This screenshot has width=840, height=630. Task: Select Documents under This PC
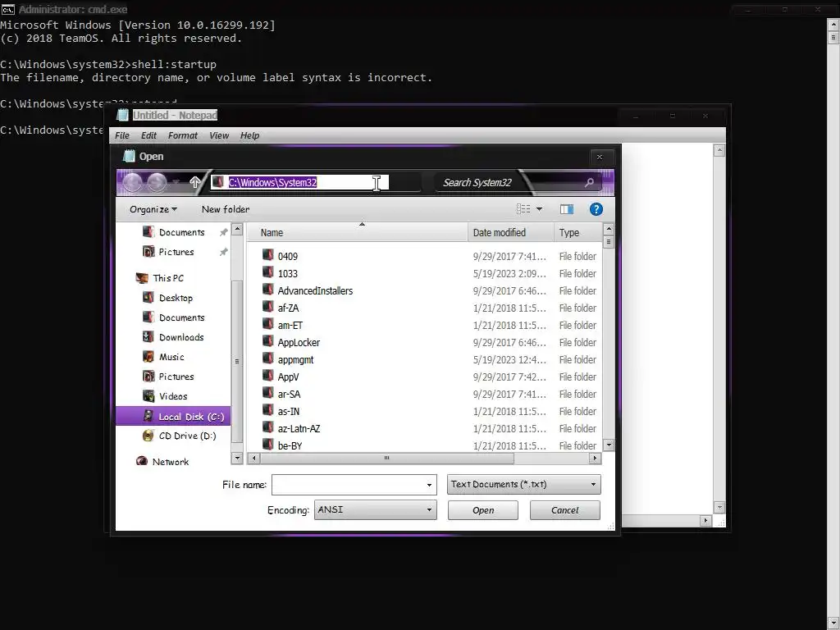coord(181,317)
